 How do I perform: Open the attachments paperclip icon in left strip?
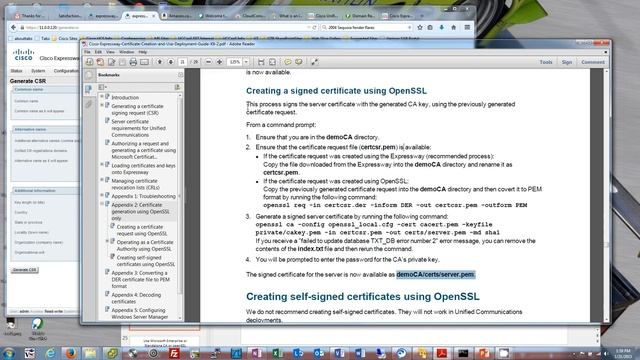click(x=89, y=104)
